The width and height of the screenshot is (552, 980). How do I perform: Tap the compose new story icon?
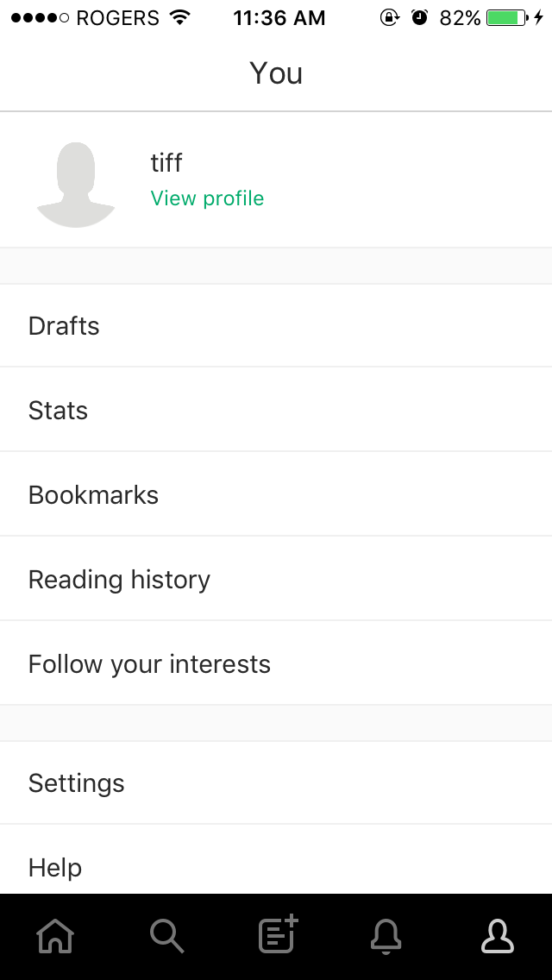[x=278, y=934]
